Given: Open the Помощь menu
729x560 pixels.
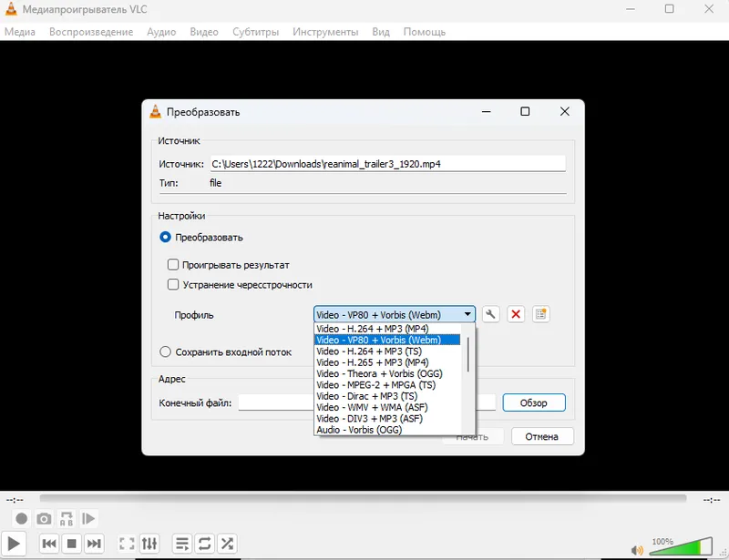Looking at the screenshot, I should [425, 32].
